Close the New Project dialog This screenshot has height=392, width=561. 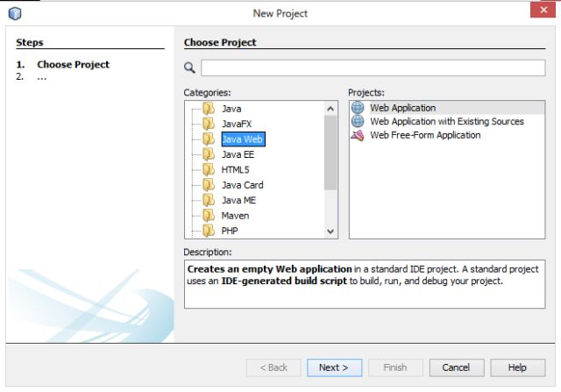tap(543, 10)
